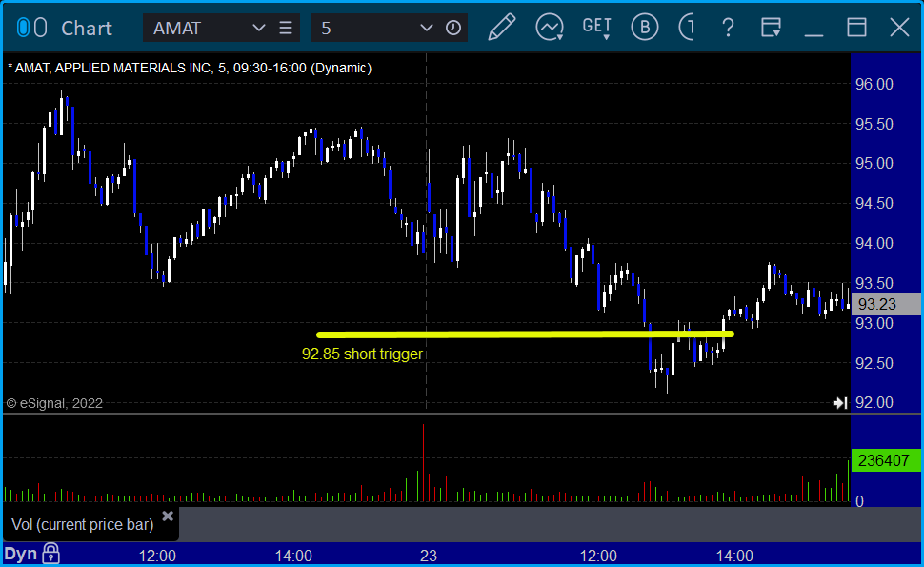Click the first 12:00 label on time axis
The image size is (924, 567).
[157, 556]
